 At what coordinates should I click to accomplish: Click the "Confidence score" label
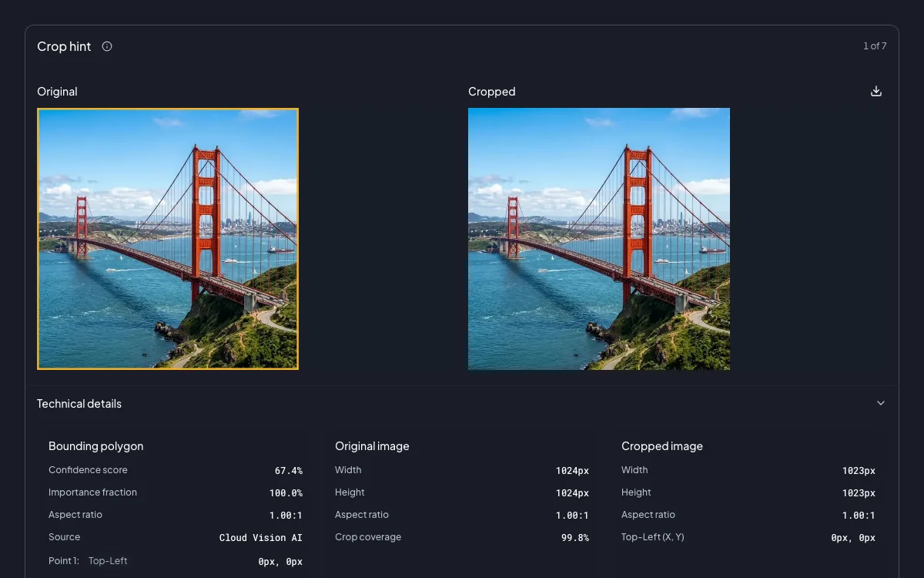(x=88, y=470)
